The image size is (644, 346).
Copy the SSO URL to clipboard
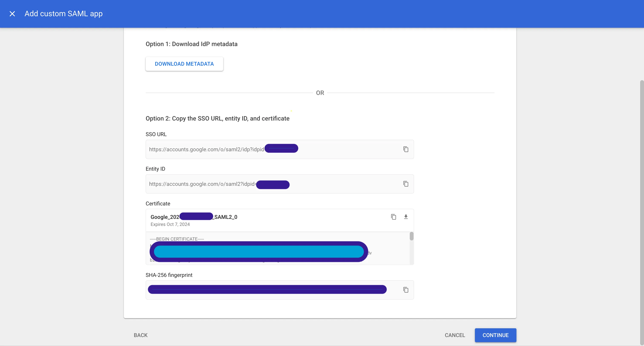click(x=405, y=149)
